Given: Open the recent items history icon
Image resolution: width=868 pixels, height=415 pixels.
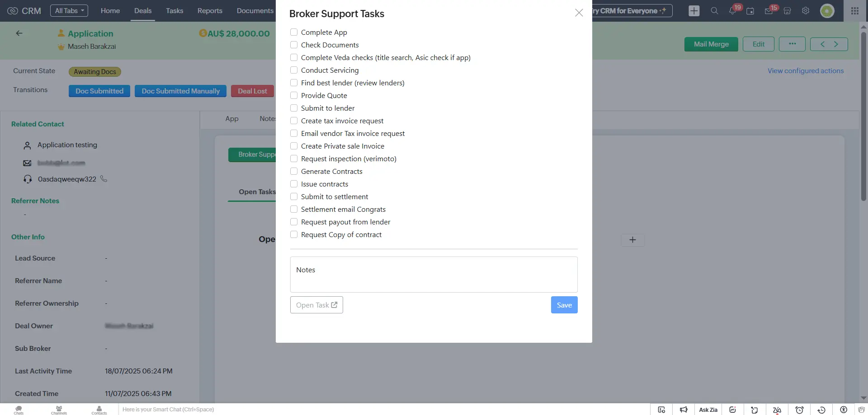Looking at the screenshot, I should pos(822,410).
